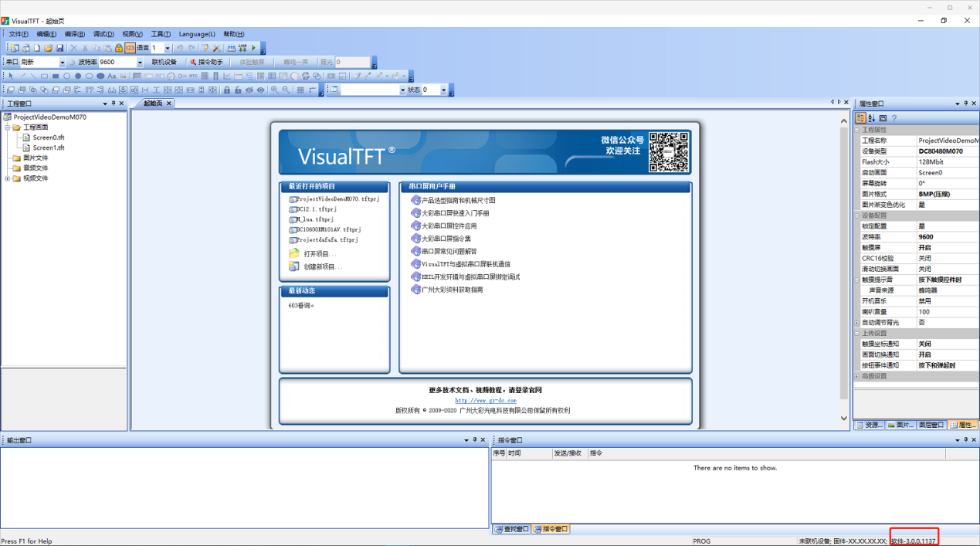The width and height of the screenshot is (980, 546).
Task: Click the yellow padlock toolbar icon
Action: 118,48
